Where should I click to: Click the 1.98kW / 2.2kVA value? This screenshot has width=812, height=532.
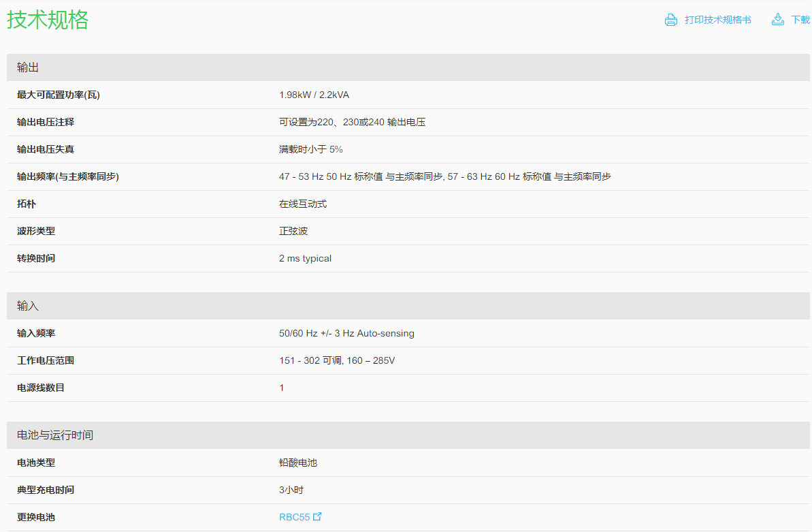click(x=314, y=95)
